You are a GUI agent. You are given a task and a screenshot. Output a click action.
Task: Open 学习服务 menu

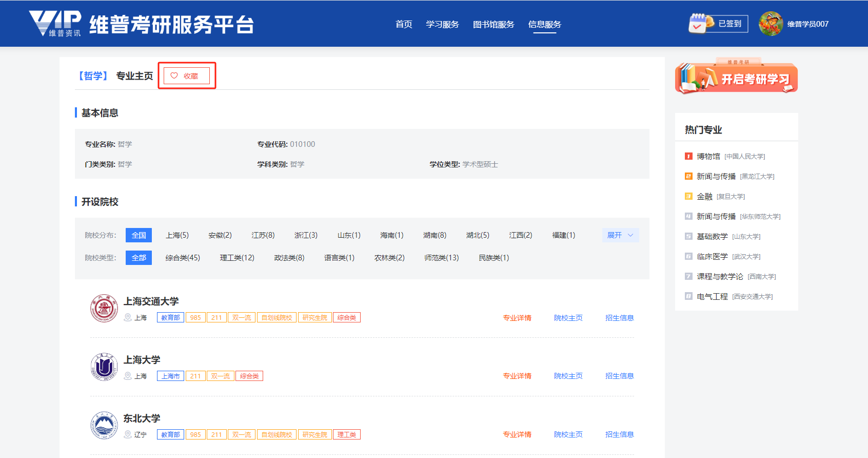pyautogui.click(x=442, y=24)
